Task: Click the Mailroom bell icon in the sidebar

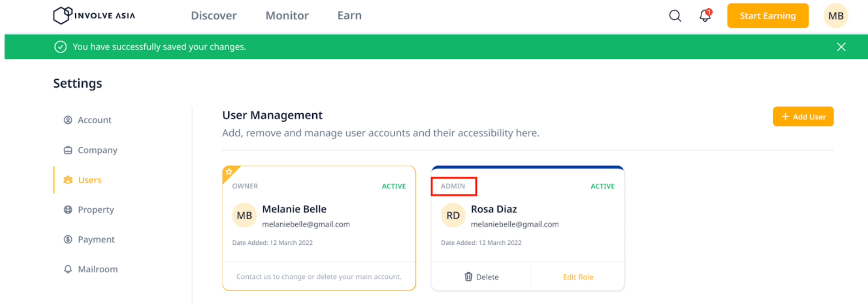Action: click(68, 269)
